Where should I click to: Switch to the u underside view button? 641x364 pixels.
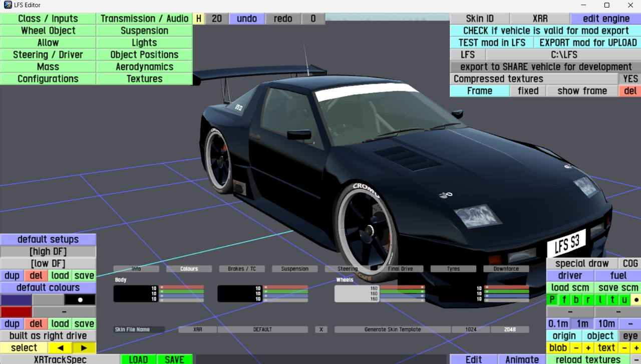coord(624,299)
